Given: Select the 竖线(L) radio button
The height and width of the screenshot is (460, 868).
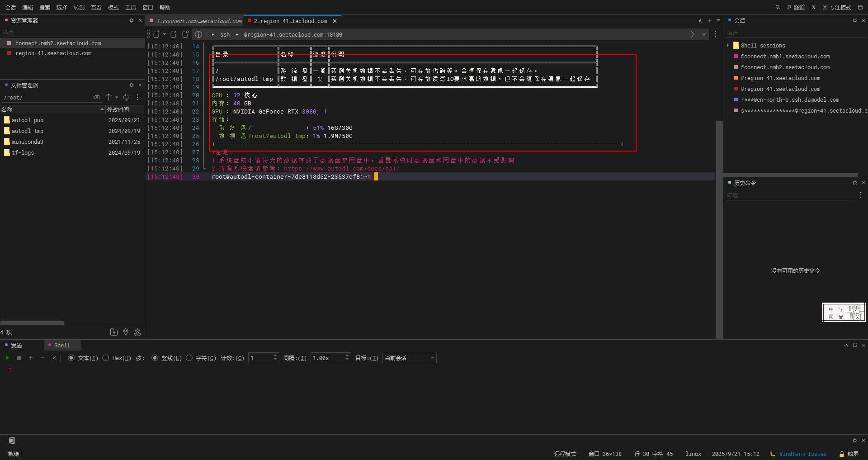Looking at the screenshot, I should (155, 358).
